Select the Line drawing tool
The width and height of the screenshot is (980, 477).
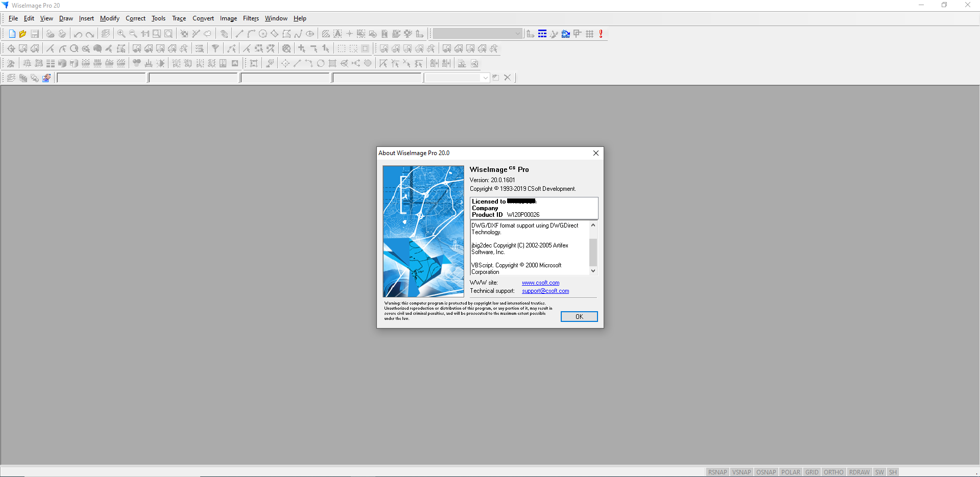pos(240,34)
